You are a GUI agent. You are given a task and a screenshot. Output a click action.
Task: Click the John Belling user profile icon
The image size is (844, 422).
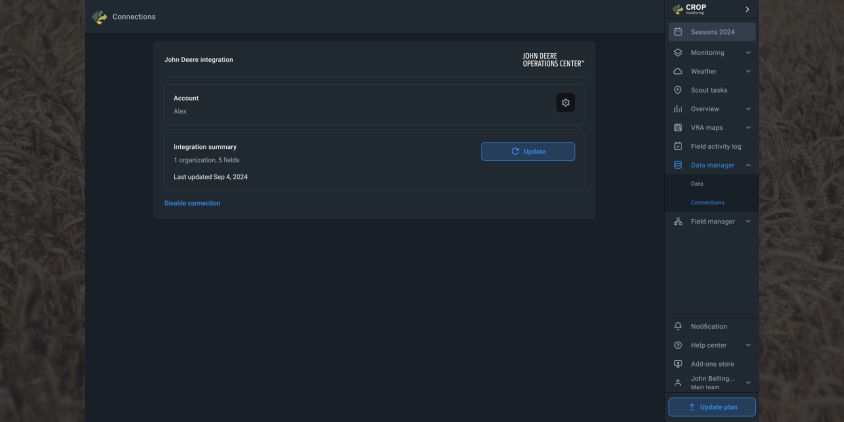pyautogui.click(x=678, y=383)
